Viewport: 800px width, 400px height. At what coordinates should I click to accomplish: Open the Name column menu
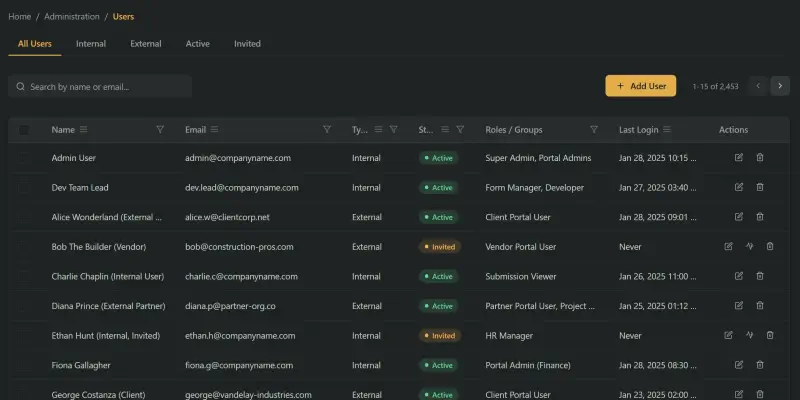coord(84,130)
